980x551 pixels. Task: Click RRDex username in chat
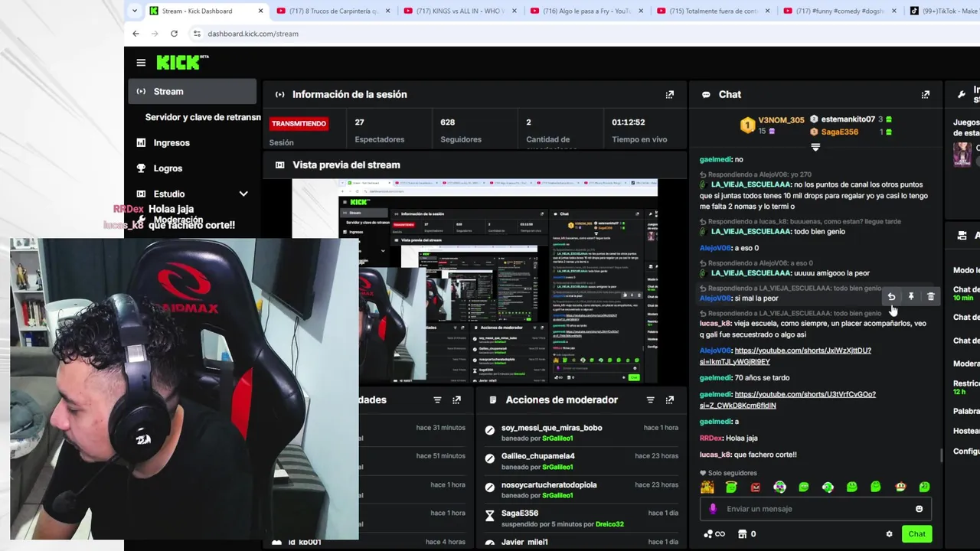tap(710, 439)
